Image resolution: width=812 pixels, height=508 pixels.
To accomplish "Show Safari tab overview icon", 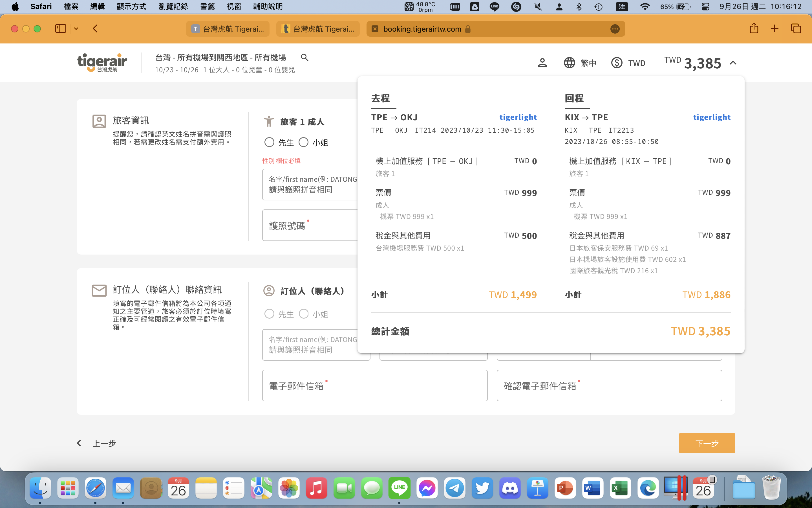I will [796, 29].
